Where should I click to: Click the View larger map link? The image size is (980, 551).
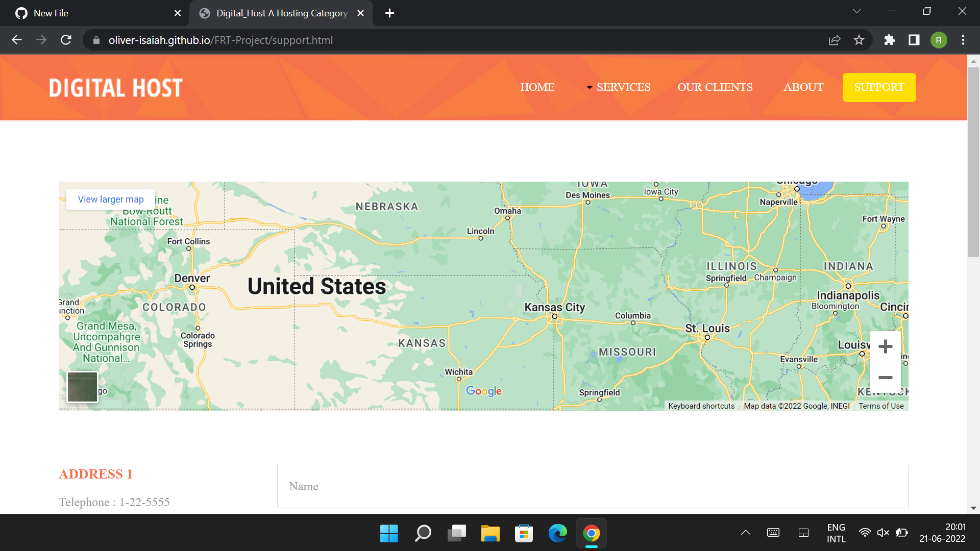[x=110, y=199]
